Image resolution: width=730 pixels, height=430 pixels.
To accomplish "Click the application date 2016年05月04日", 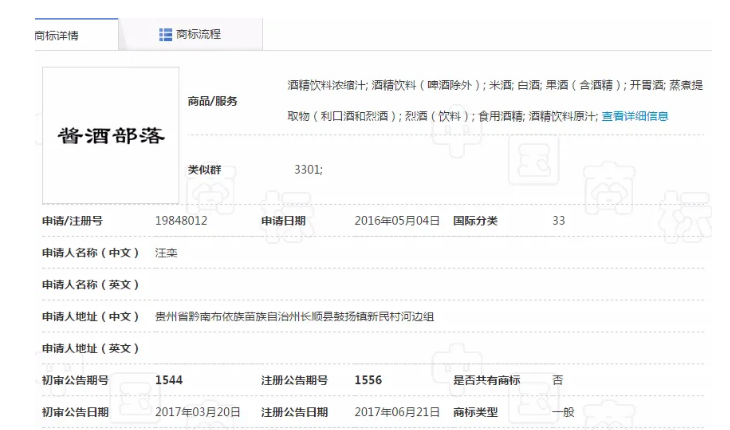I will pyautogui.click(x=396, y=220).
